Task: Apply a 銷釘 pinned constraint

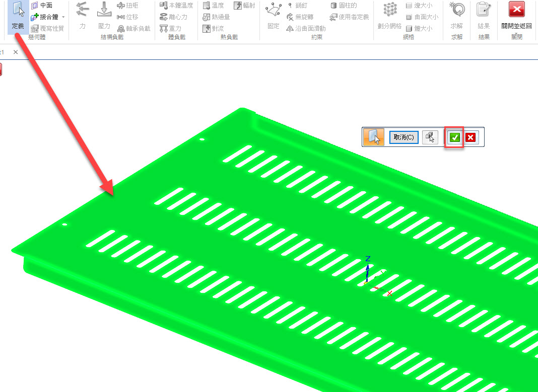Action: (x=297, y=6)
